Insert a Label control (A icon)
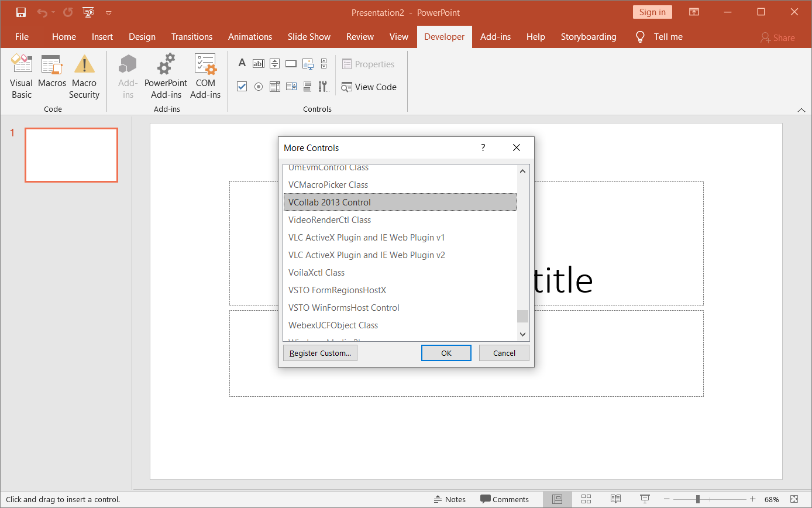The image size is (812, 508). (242, 64)
